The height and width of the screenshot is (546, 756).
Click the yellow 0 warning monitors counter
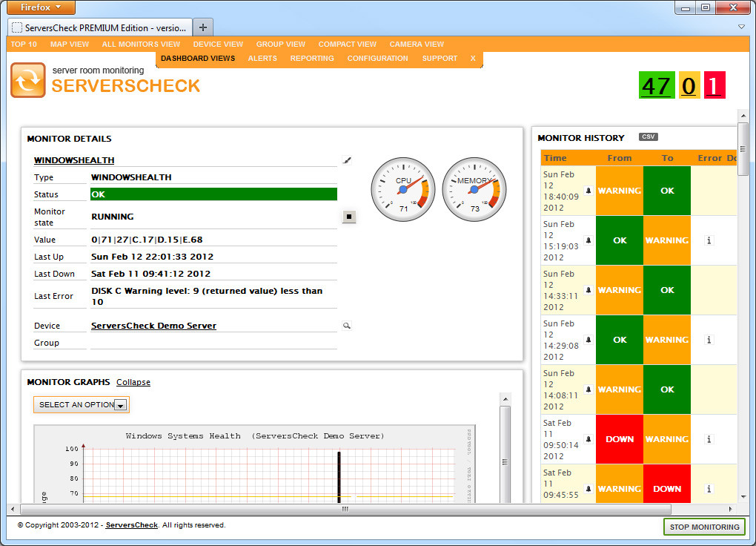click(x=689, y=85)
